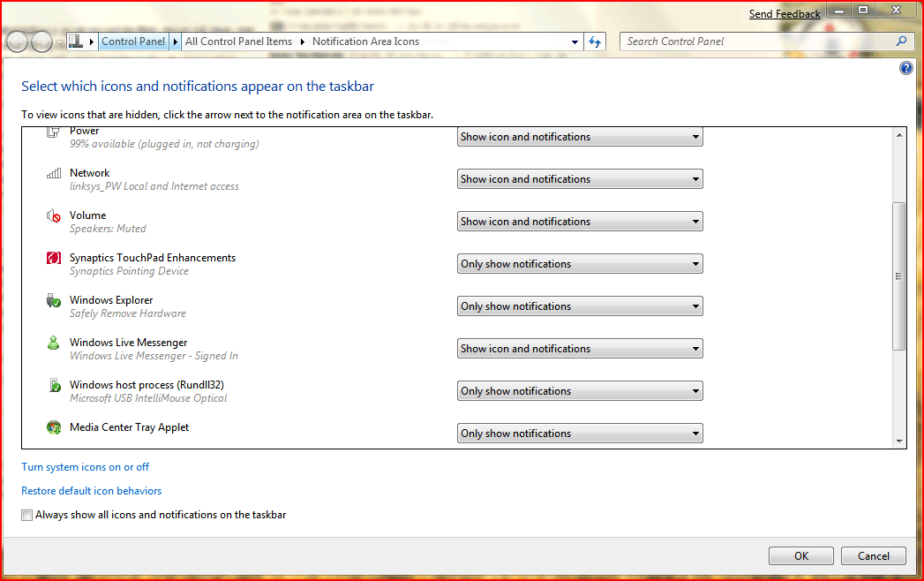Click the search magnifier icon
This screenshot has width=924, height=581.
pyautogui.click(x=901, y=41)
